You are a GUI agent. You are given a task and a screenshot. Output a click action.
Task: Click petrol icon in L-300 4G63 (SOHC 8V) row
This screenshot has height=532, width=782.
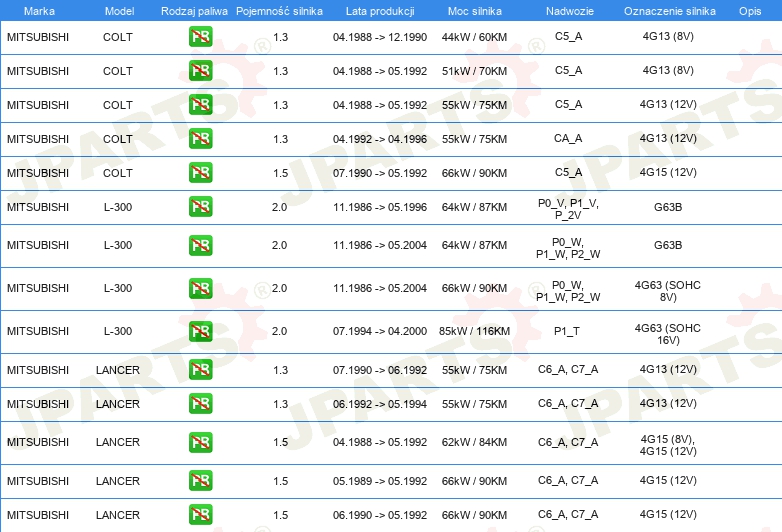[x=200, y=288]
